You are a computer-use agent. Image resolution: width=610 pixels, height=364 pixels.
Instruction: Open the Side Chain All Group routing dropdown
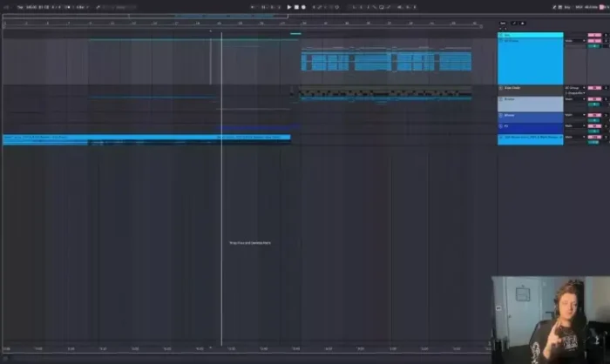[x=574, y=88]
